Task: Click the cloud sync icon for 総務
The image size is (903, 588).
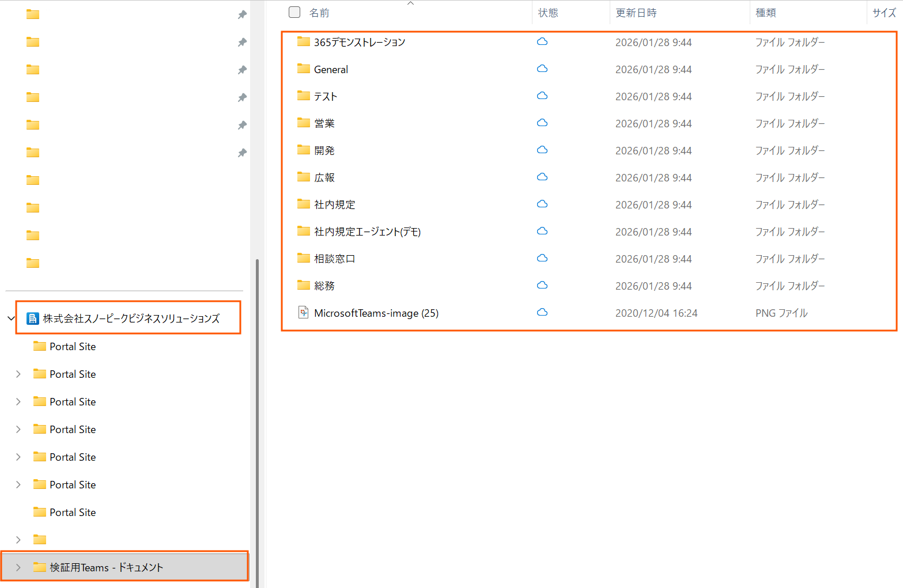Action: pos(542,286)
